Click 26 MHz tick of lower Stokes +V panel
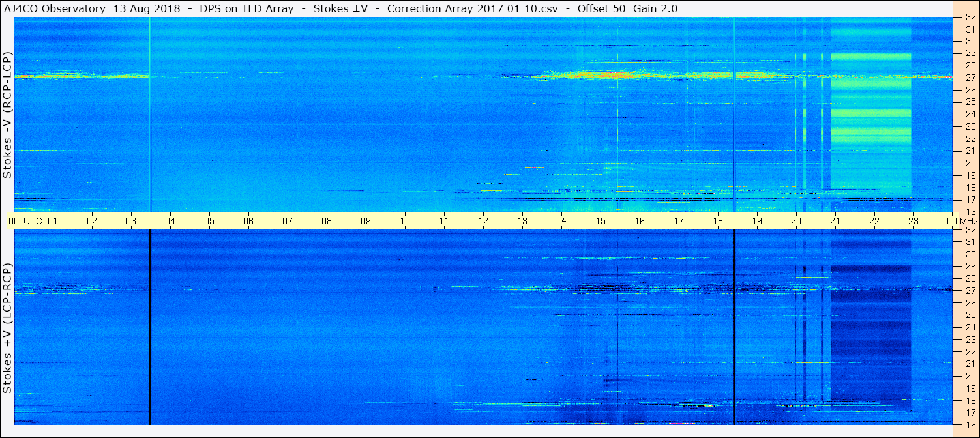980x438 pixels. (x=970, y=303)
